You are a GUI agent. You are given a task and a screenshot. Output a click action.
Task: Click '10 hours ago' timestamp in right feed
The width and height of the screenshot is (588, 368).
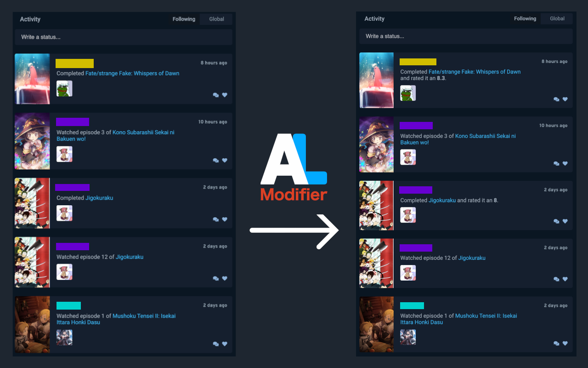point(553,126)
